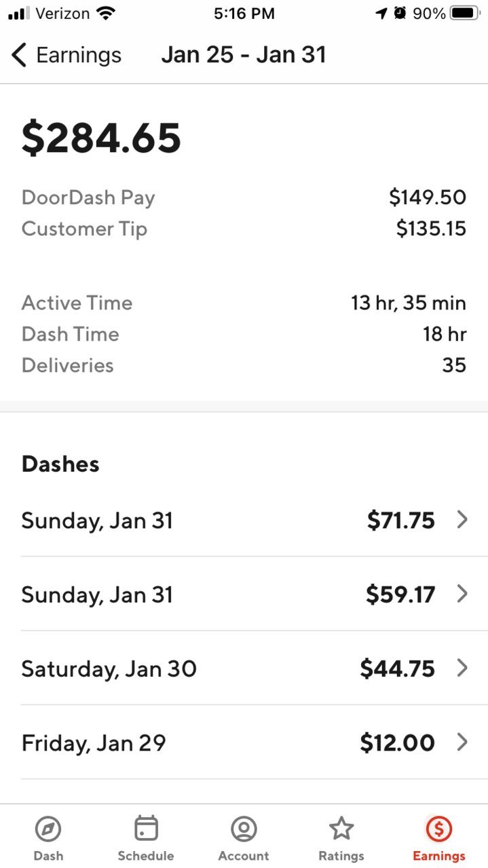Image resolution: width=488 pixels, height=868 pixels.
Task: Expand the Friday, Jan 29 chevron
Action: (x=462, y=742)
